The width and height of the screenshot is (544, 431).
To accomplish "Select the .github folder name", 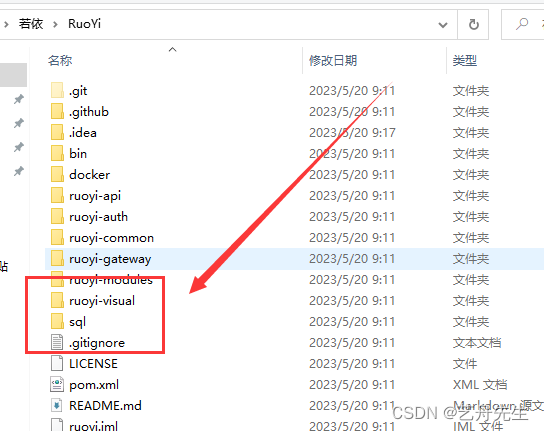I will (x=89, y=112).
